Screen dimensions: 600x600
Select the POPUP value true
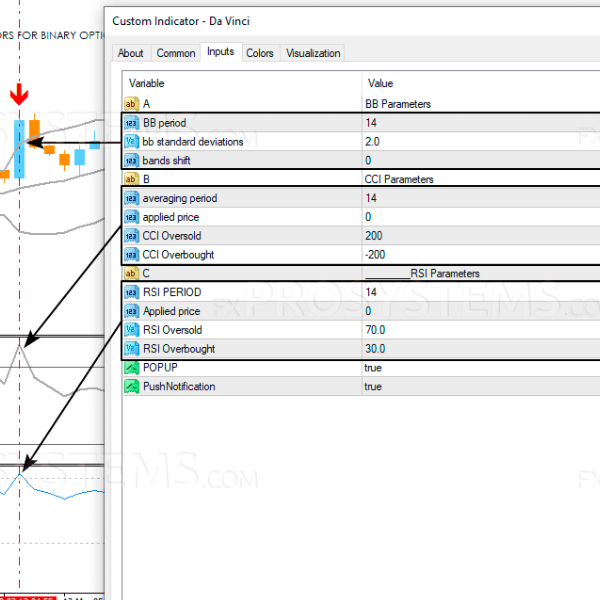[373, 368]
